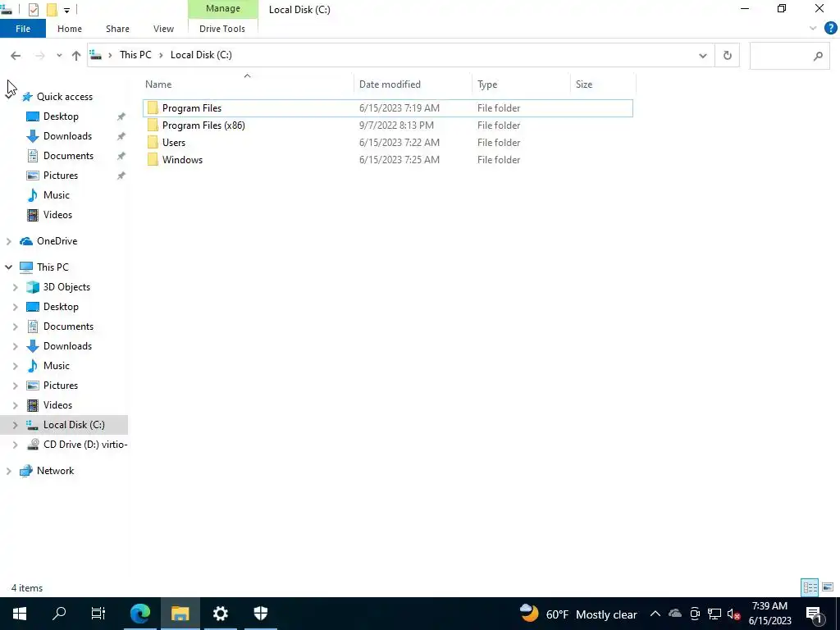Select the OneDrive cloud icon
The image size is (840, 630).
pyautogui.click(x=26, y=241)
